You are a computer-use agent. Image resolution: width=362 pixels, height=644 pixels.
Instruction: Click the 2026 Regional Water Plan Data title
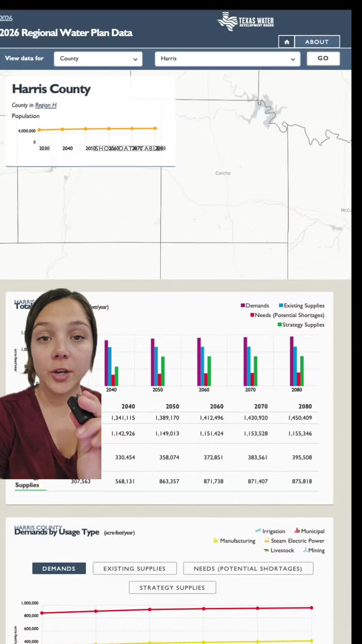click(66, 33)
